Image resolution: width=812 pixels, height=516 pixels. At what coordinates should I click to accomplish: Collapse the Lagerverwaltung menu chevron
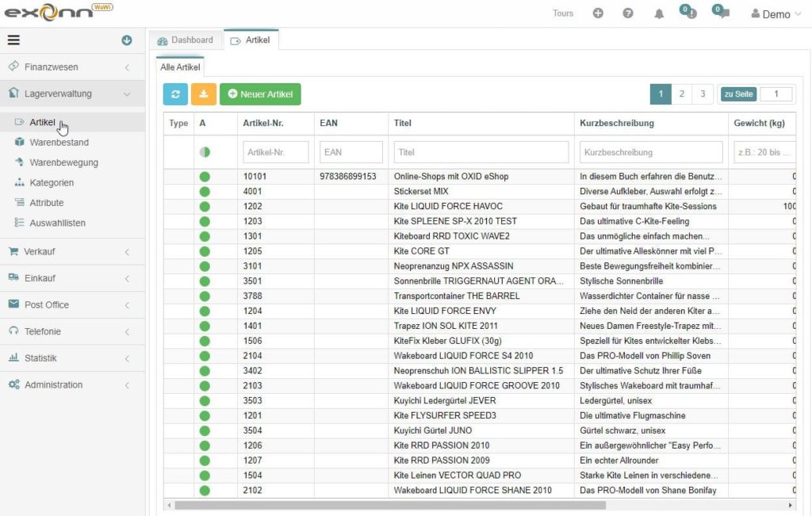(x=127, y=94)
